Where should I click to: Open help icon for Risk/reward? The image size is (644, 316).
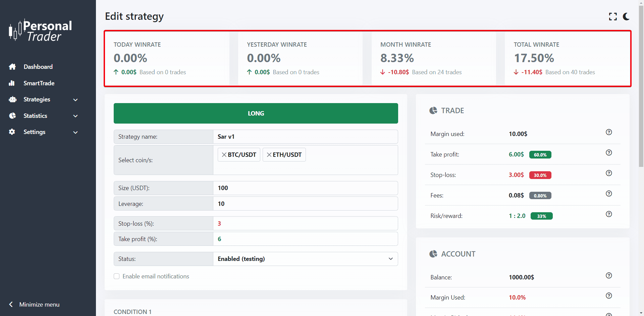click(x=609, y=214)
